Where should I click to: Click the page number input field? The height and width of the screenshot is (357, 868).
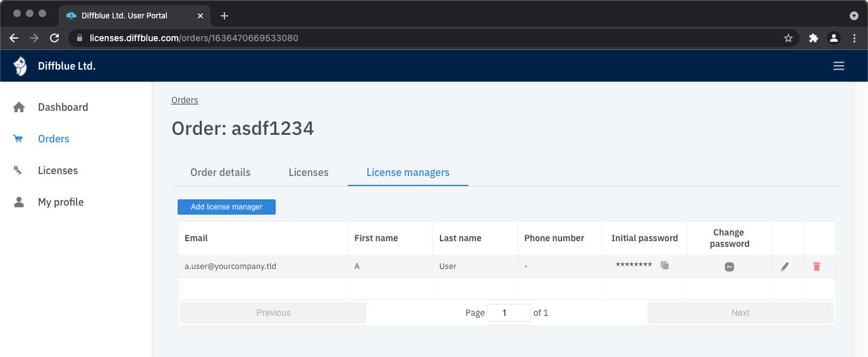click(x=508, y=313)
